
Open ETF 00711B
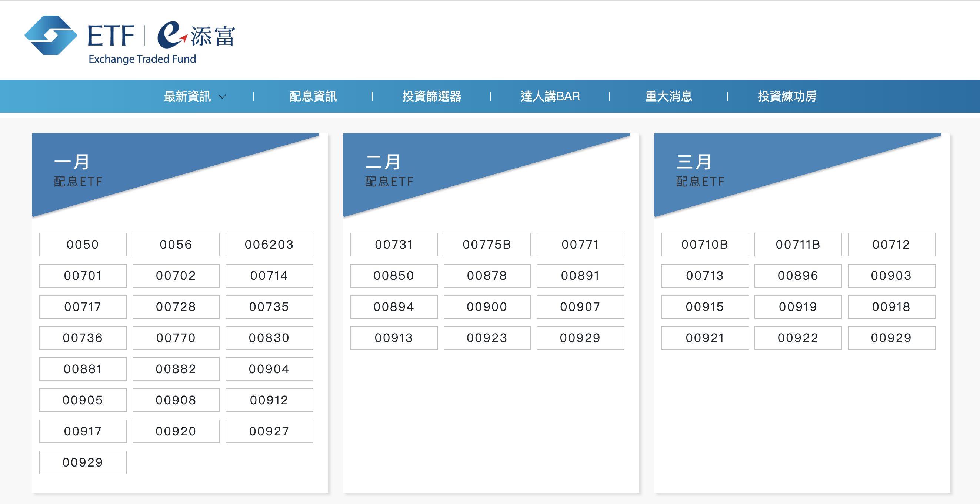[799, 244]
